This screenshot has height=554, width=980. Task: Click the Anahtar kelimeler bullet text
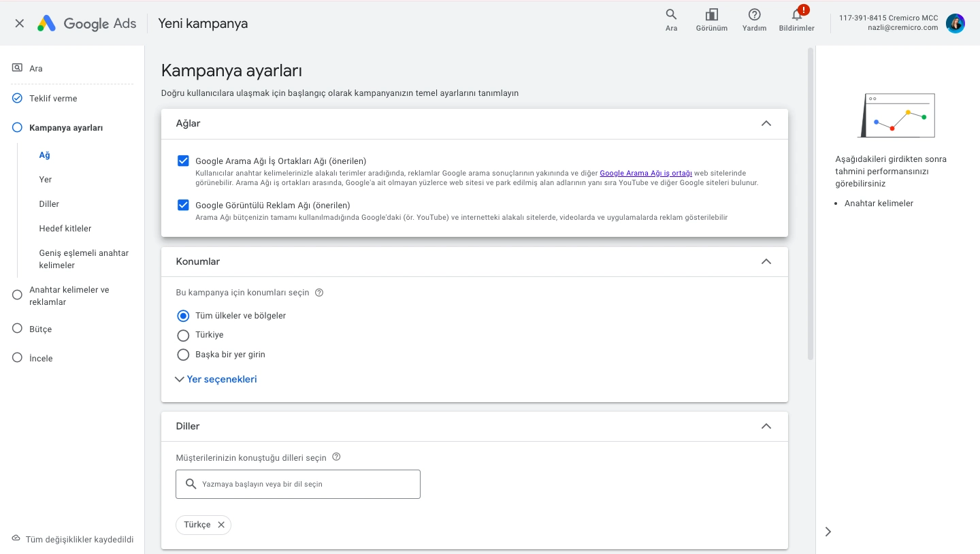click(879, 203)
